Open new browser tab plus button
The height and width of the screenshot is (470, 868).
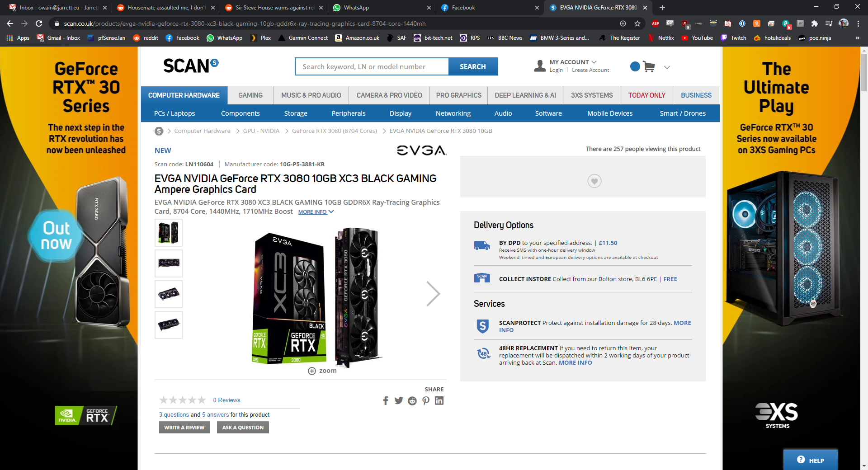point(662,8)
